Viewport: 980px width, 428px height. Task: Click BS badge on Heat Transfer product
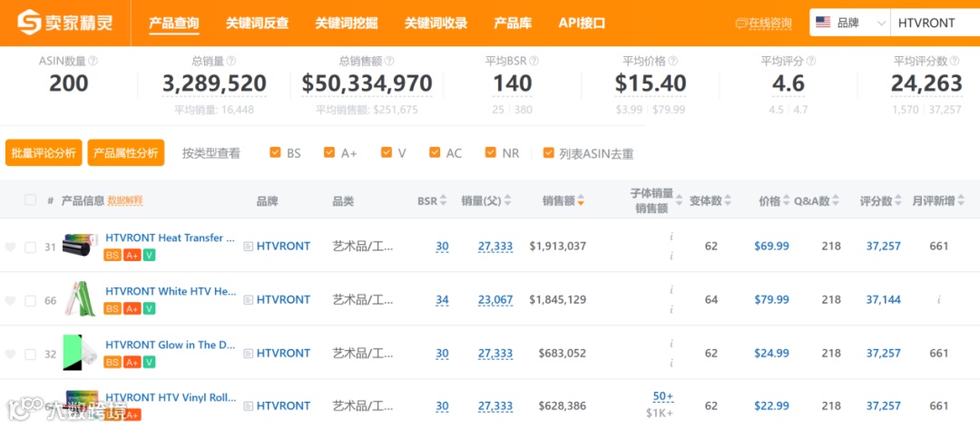click(113, 255)
